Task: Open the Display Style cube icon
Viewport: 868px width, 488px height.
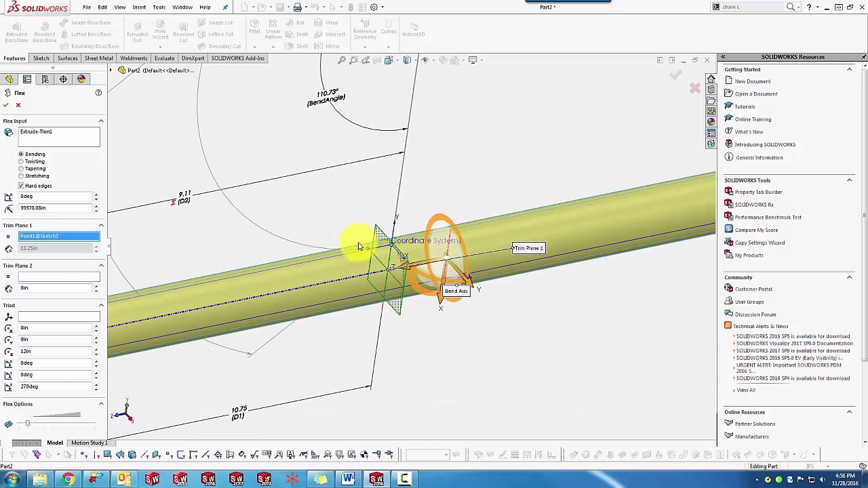Action: coord(407,60)
